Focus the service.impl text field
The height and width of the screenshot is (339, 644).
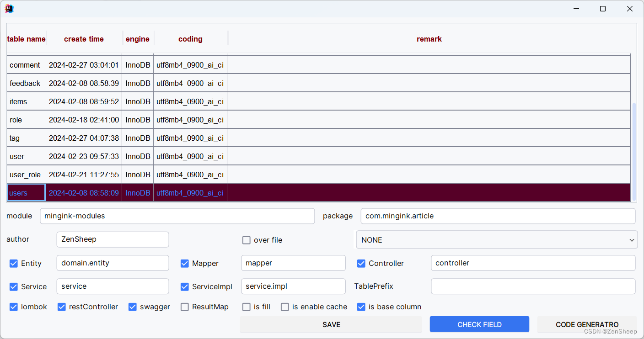(x=293, y=286)
